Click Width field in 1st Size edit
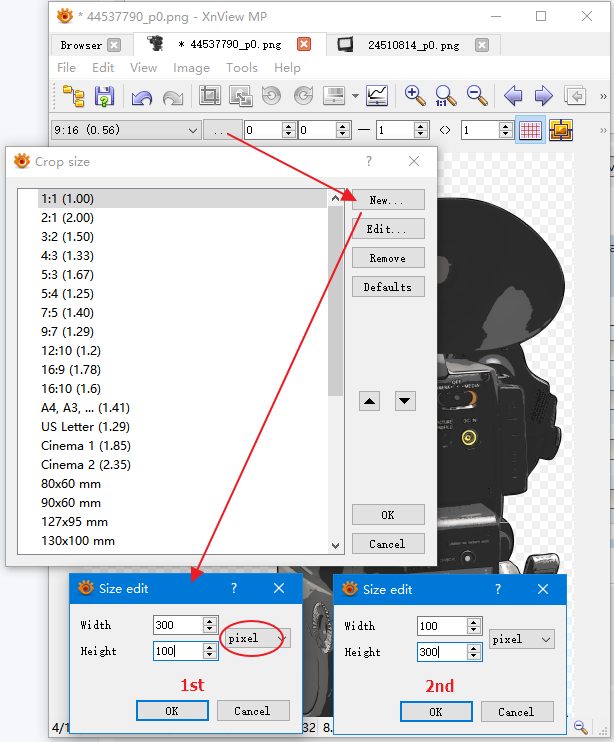 click(179, 625)
